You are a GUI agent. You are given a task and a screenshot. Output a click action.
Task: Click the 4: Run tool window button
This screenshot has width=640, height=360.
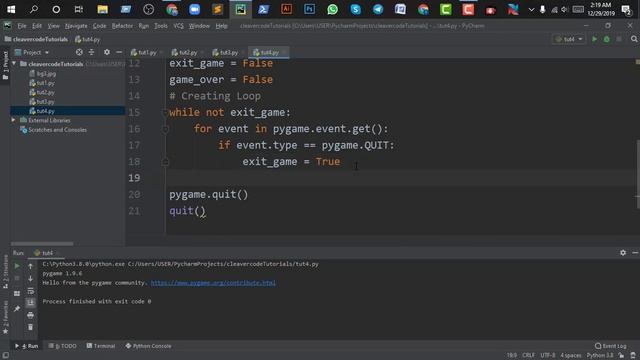click(27, 346)
